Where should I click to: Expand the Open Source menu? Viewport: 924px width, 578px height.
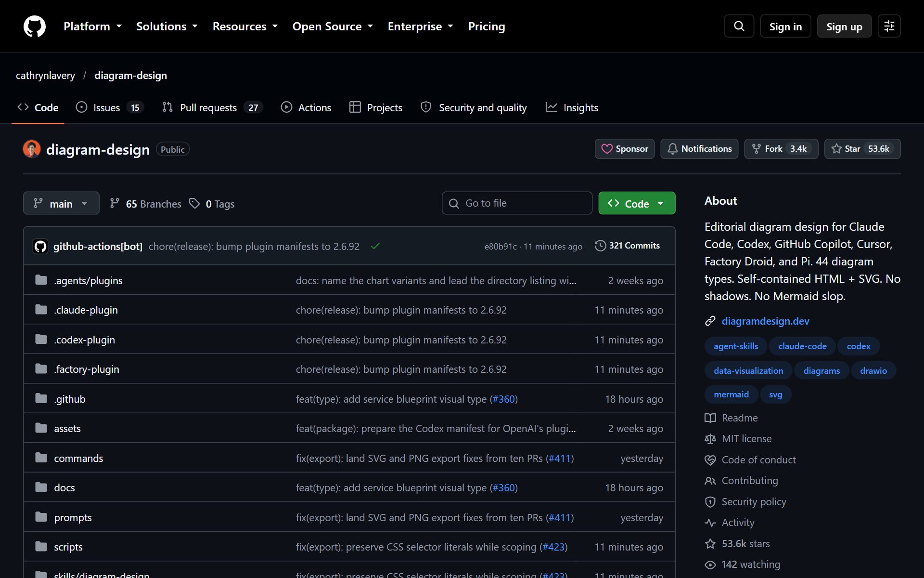tap(333, 26)
